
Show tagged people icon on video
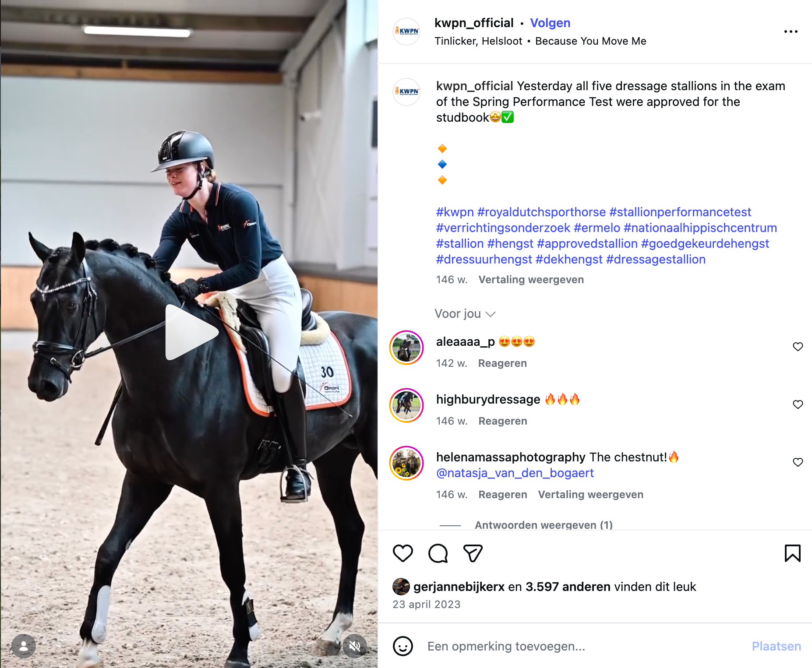tap(24, 646)
